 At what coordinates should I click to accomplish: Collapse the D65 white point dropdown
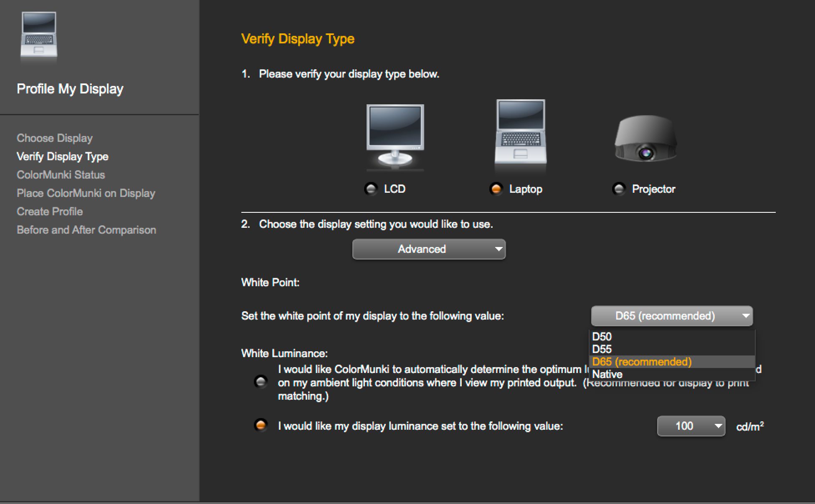pyautogui.click(x=671, y=316)
